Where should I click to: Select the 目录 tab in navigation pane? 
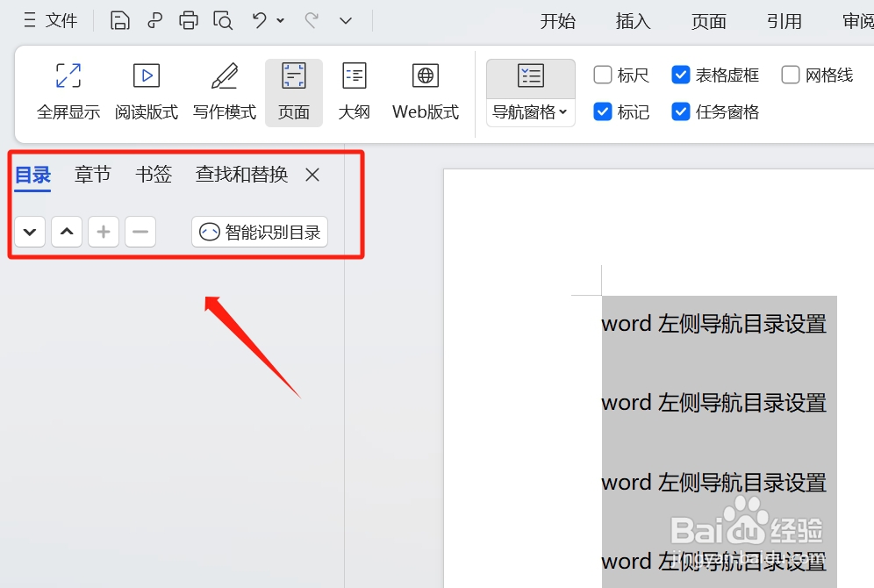[32, 175]
